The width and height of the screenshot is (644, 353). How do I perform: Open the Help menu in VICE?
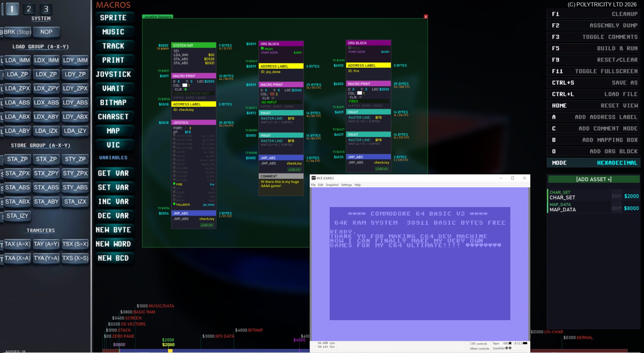coord(358,185)
